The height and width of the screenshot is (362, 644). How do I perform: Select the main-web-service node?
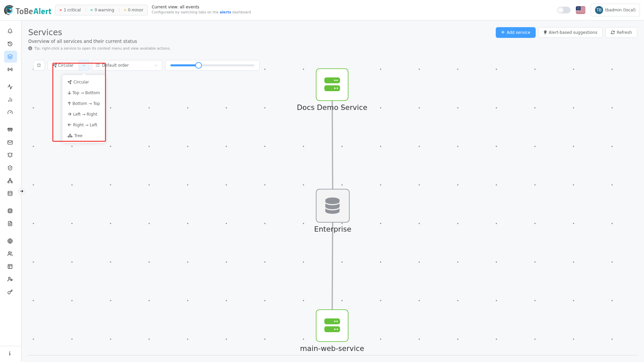[332, 326]
